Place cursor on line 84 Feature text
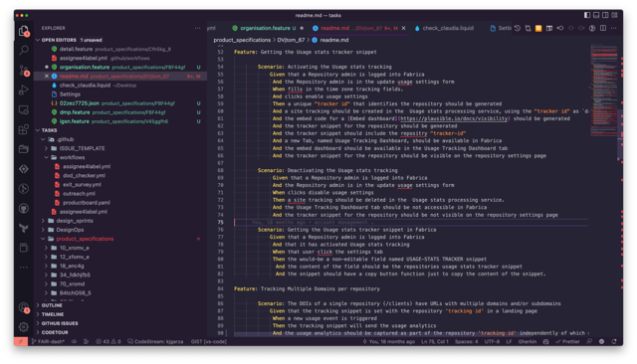 307,289
